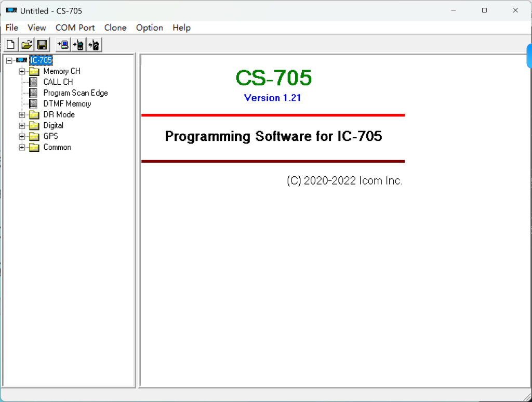Select the CALL CH tree label
This screenshot has width=532, height=402.
(58, 82)
